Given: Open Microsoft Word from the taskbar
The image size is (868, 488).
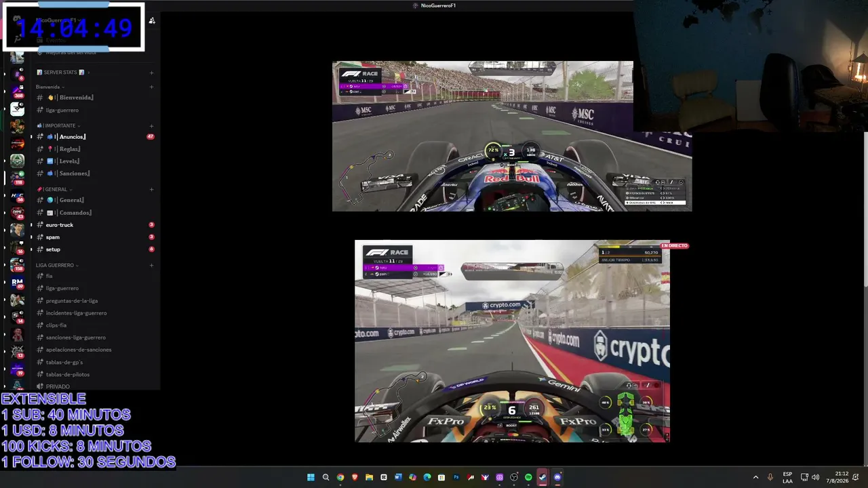Looking at the screenshot, I should (398, 477).
